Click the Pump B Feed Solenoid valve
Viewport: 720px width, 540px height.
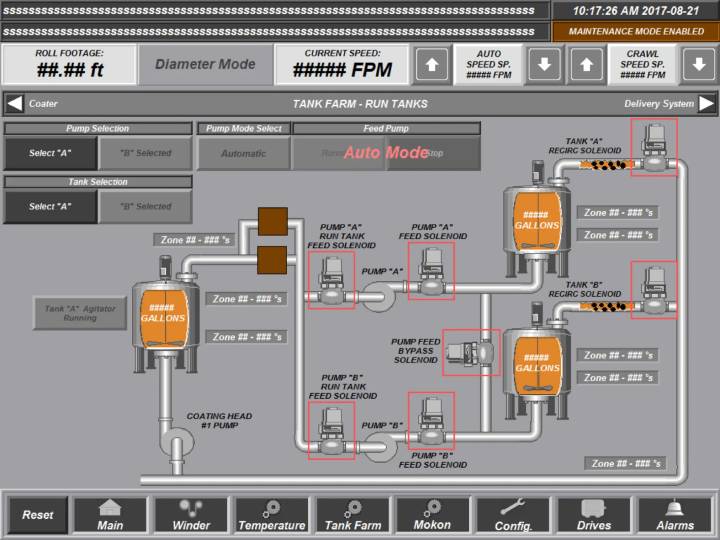point(431,421)
